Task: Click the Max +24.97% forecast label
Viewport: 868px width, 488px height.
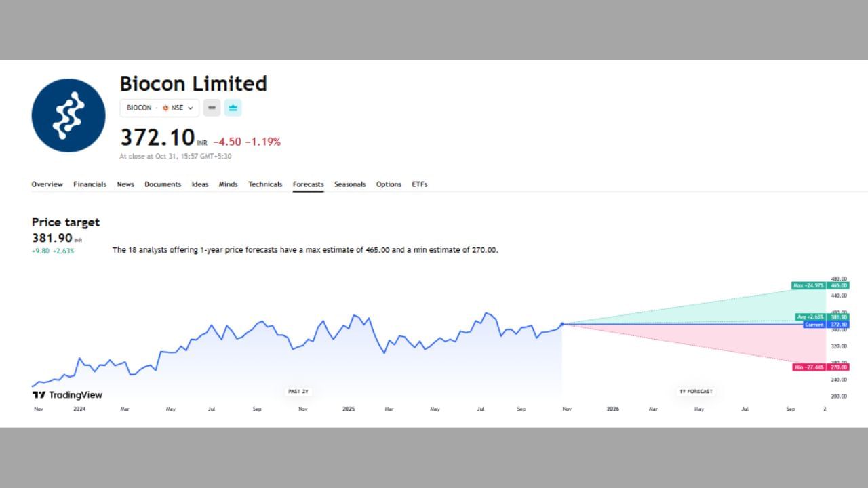Action: (808, 285)
